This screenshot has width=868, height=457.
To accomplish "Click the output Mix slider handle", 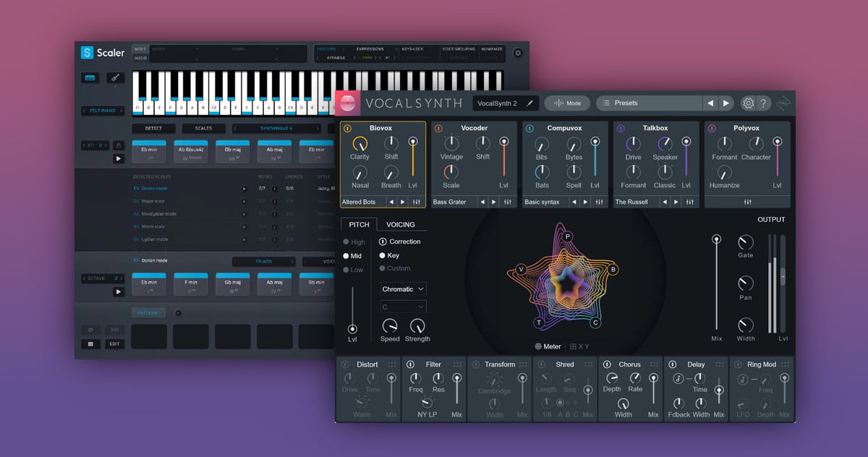I will 716,239.
